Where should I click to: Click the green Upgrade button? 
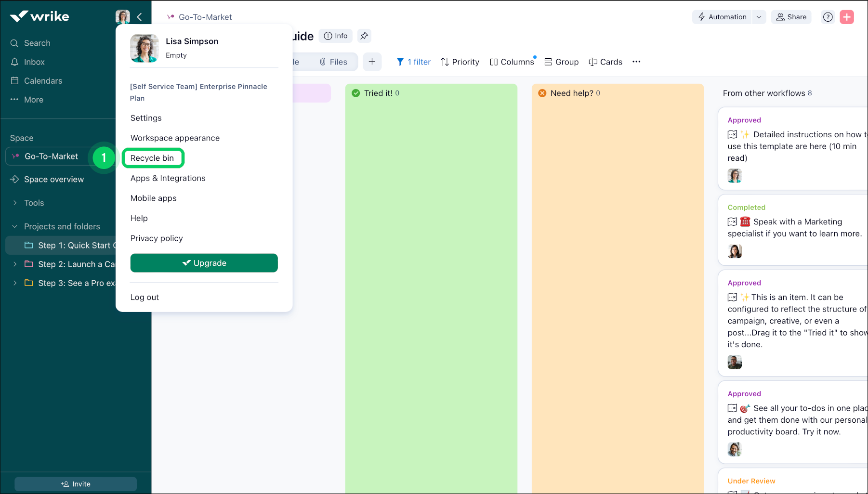[204, 263]
